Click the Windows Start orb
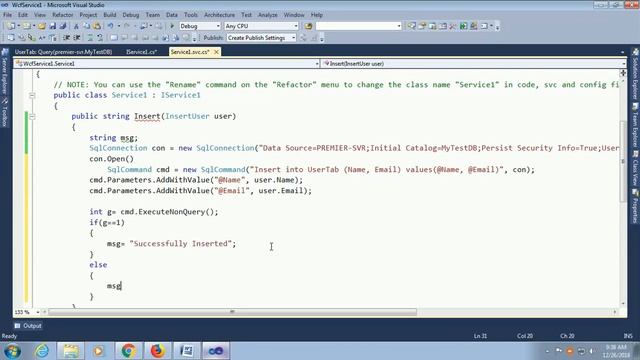The height and width of the screenshot is (360, 640). click(x=12, y=351)
